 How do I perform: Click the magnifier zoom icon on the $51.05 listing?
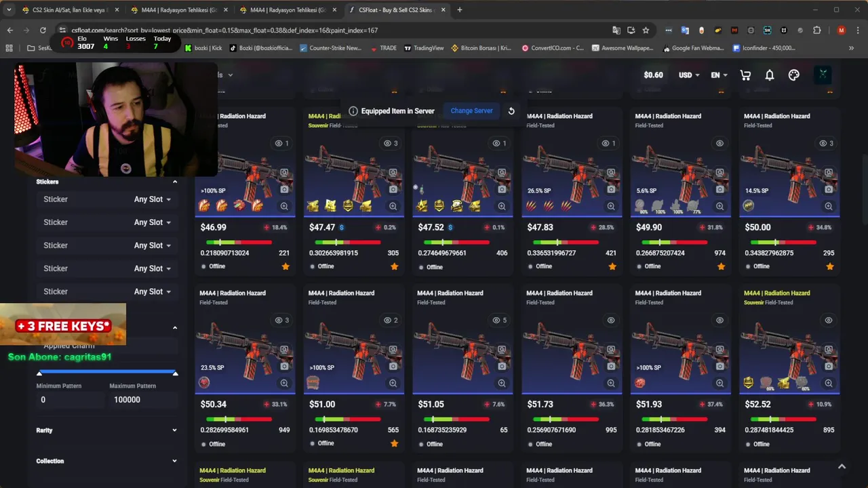pyautogui.click(x=502, y=383)
